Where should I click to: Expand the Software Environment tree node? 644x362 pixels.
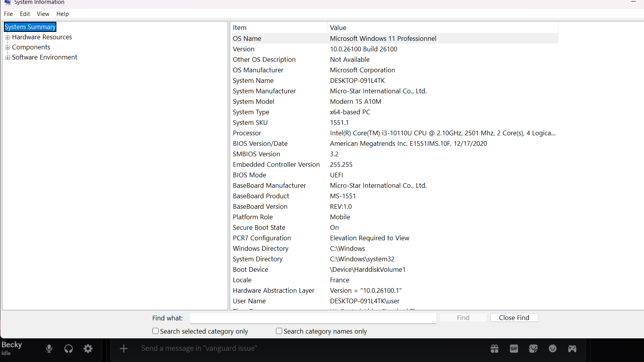pyautogui.click(x=7, y=58)
